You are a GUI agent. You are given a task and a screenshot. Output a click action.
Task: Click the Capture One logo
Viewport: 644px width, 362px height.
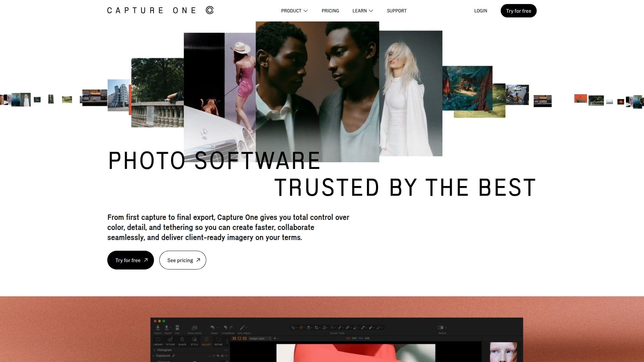160,10
